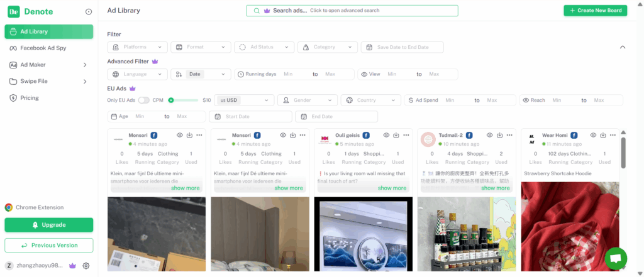
Task: Open Ad Library in sidebar
Action: [49, 31]
